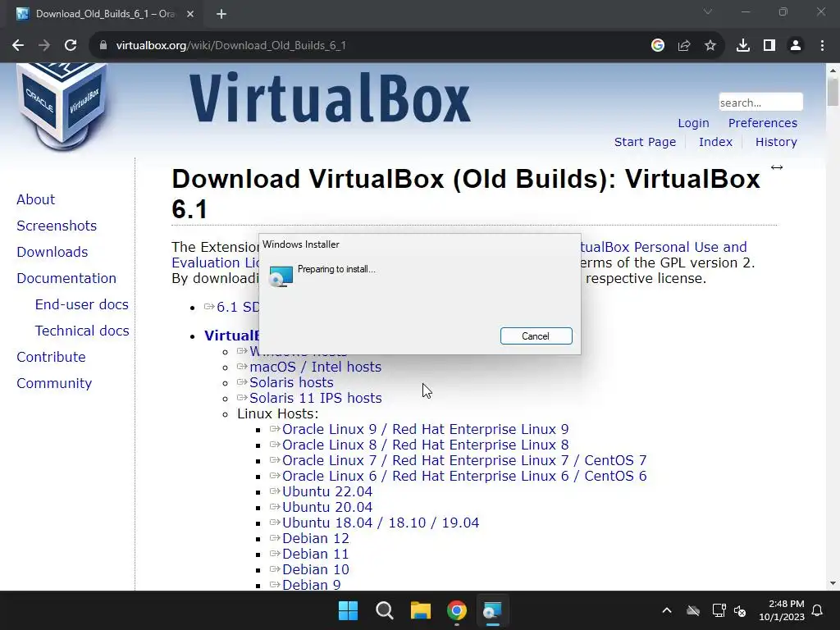This screenshot has width=840, height=630.
Task: Open Windows taskbar search
Action: (x=385, y=610)
